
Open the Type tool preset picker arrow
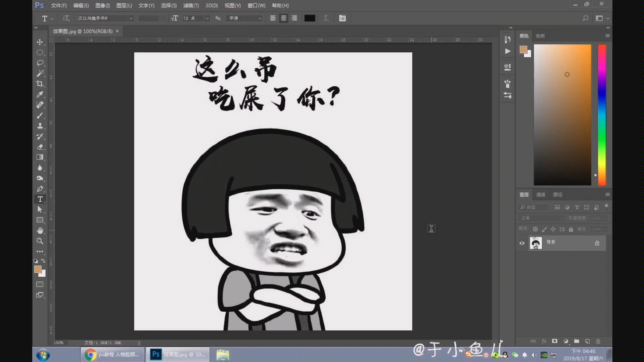coord(52,19)
